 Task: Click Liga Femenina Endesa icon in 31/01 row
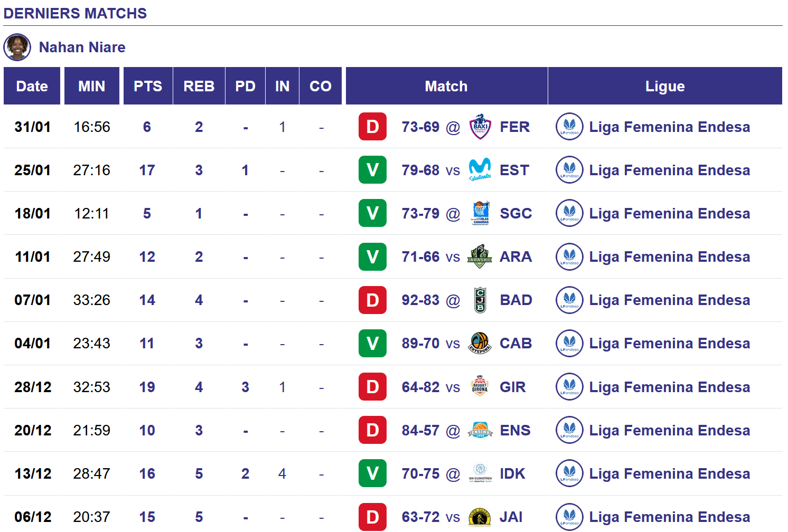(x=569, y=127)
